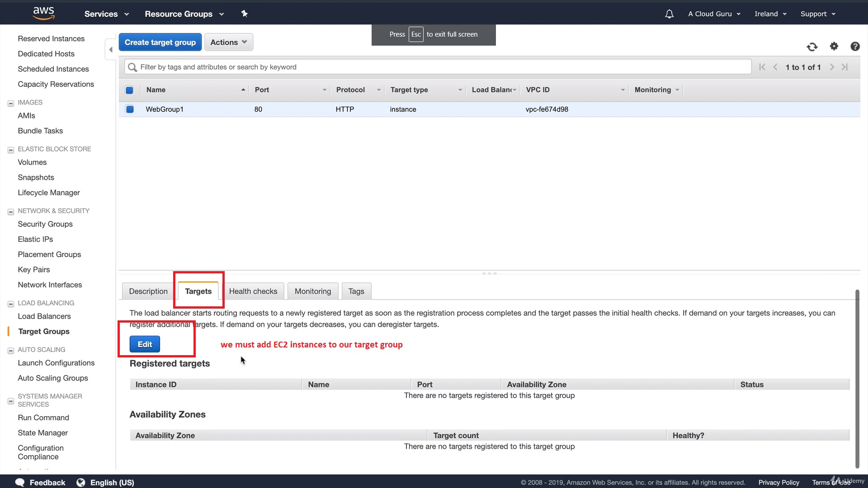Open the Ireland region dropdown
The height and width of the screenshot is (488, 868).
[770, 14]
